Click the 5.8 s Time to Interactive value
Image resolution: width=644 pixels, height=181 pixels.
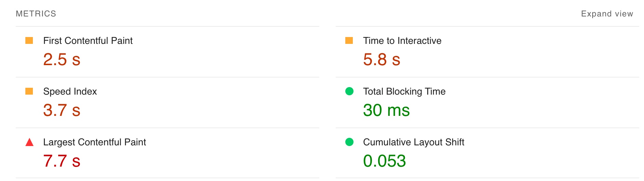coord(382,59)
